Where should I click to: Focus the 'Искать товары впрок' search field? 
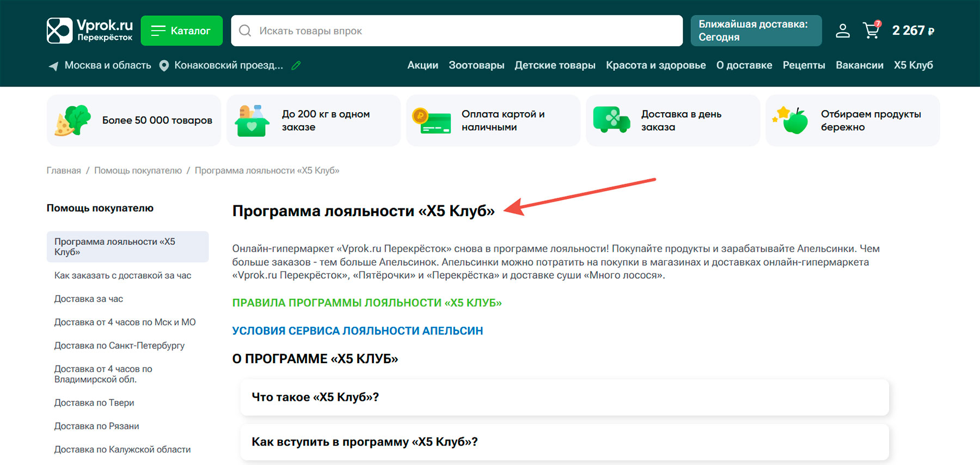(x=456, y=30)
